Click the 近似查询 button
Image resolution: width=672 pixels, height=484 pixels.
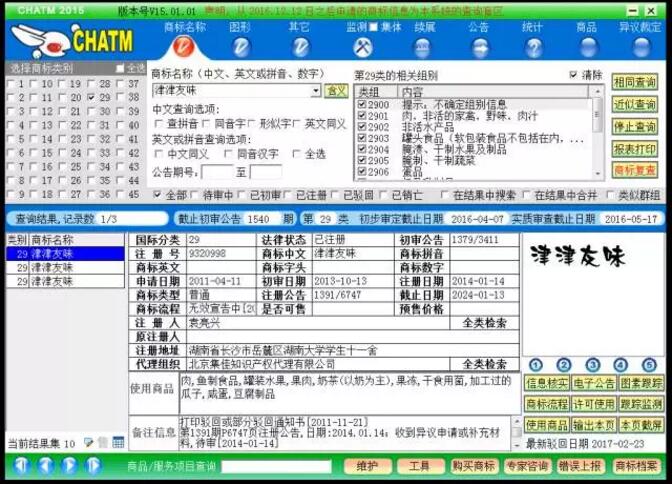pyautogui.click(x=634, y=105)
